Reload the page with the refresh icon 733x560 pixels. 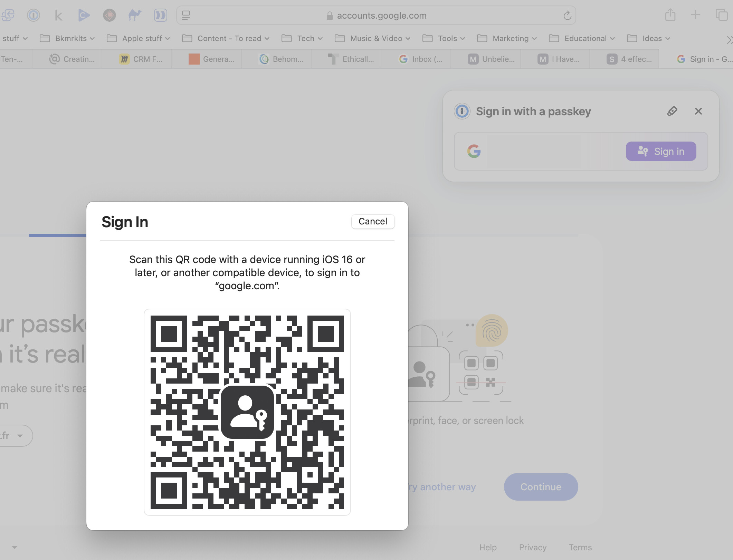coord(567,16)
